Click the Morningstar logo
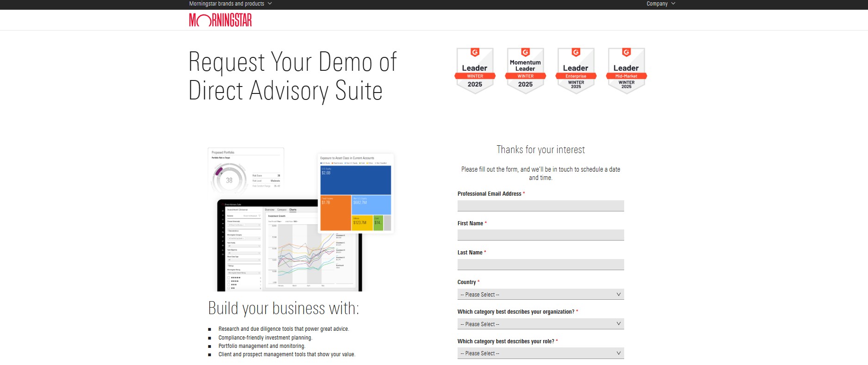The width and height of the screenshot is (868, 365). [x=220, y=20]
